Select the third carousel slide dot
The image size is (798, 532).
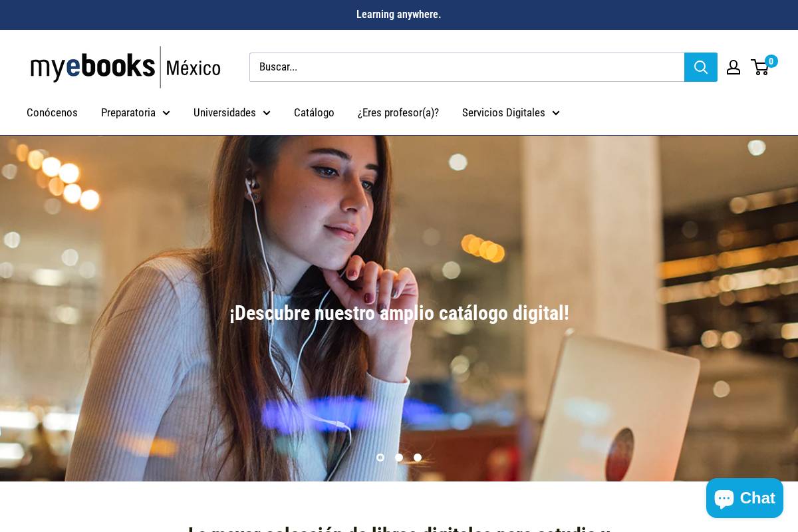point(418,458)
